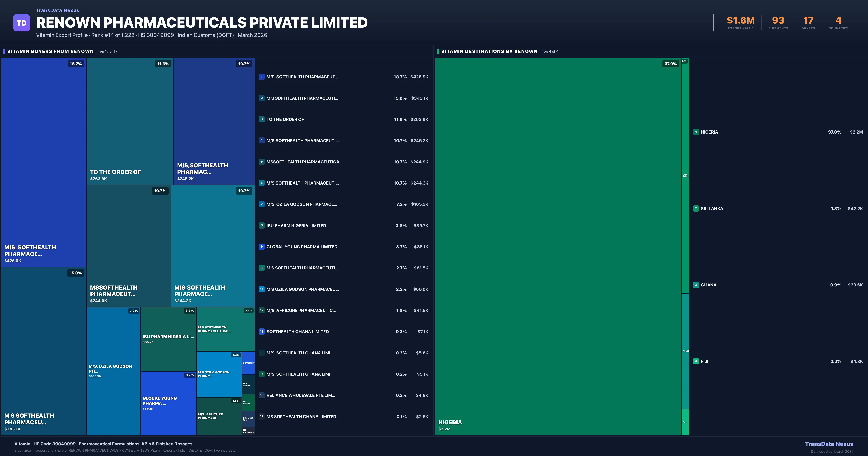Click rank badge 13 beside Softhealth Ghana Limited
This screenshot has width=868, height=456.
point(261,332)
